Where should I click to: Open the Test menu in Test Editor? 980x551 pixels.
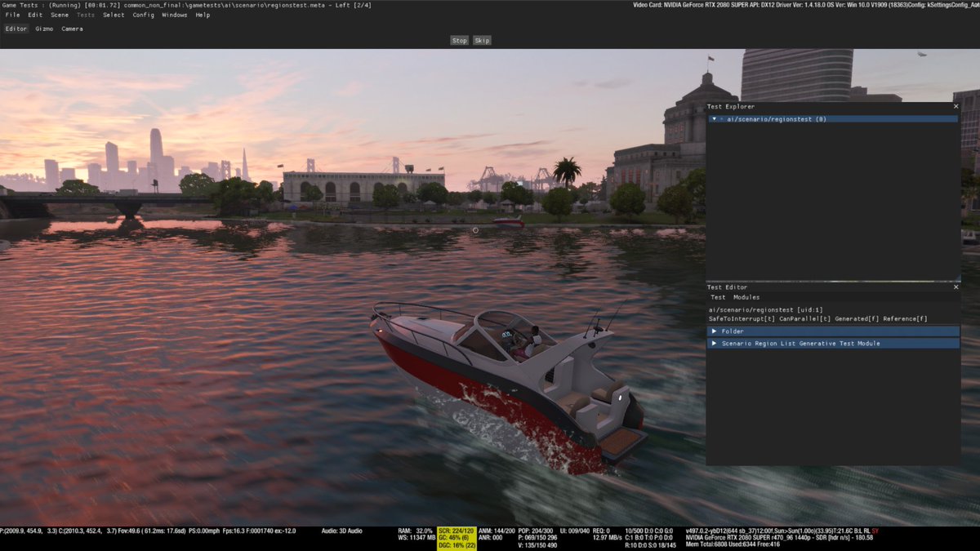click(x=718, y=297)
